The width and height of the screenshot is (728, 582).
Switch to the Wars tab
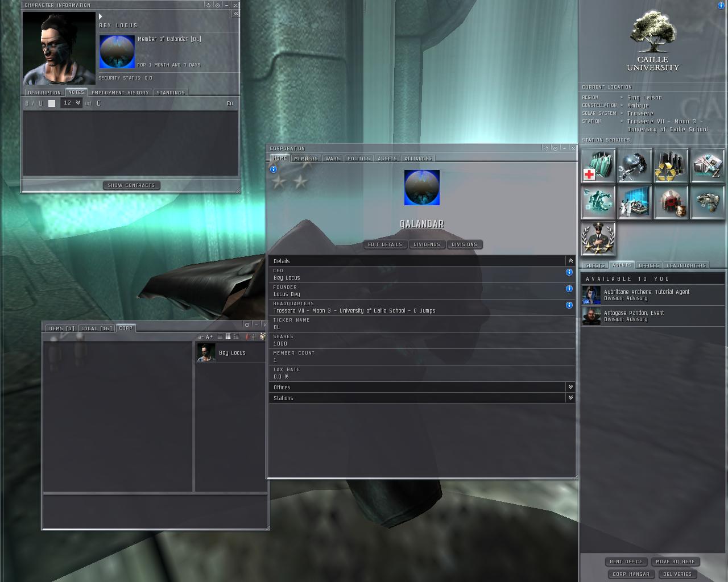tap(333, 159)
